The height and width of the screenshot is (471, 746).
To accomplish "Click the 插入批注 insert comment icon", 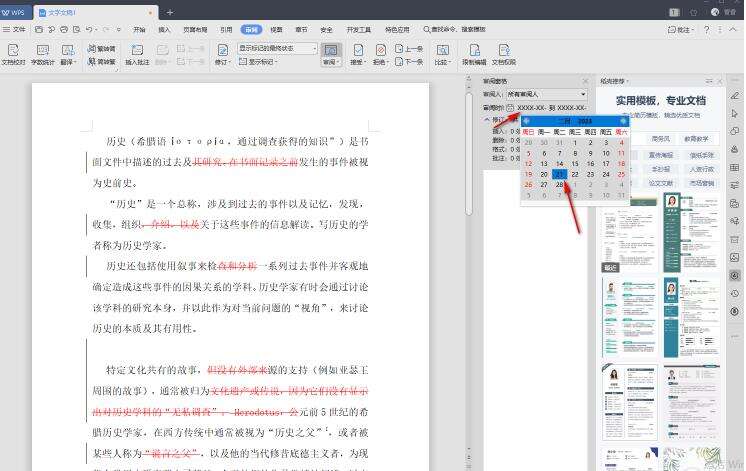I will coord(137,49).
